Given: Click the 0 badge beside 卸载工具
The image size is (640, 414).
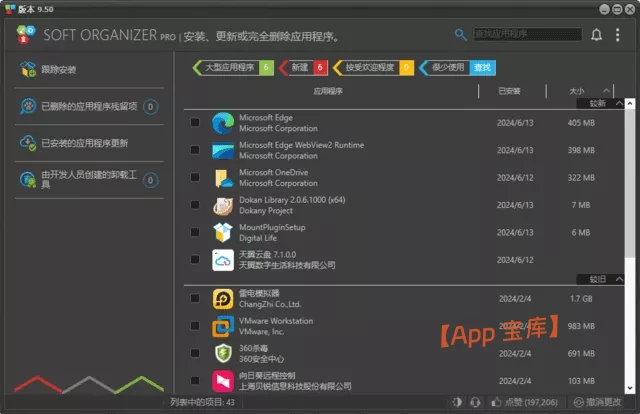Looking at the screenshot, I should 150,180.
